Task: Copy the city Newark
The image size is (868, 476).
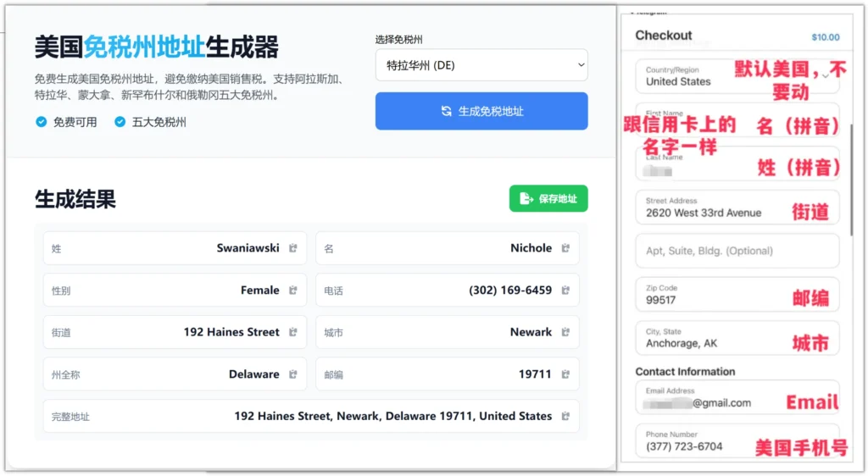Action: coord(565,332)
